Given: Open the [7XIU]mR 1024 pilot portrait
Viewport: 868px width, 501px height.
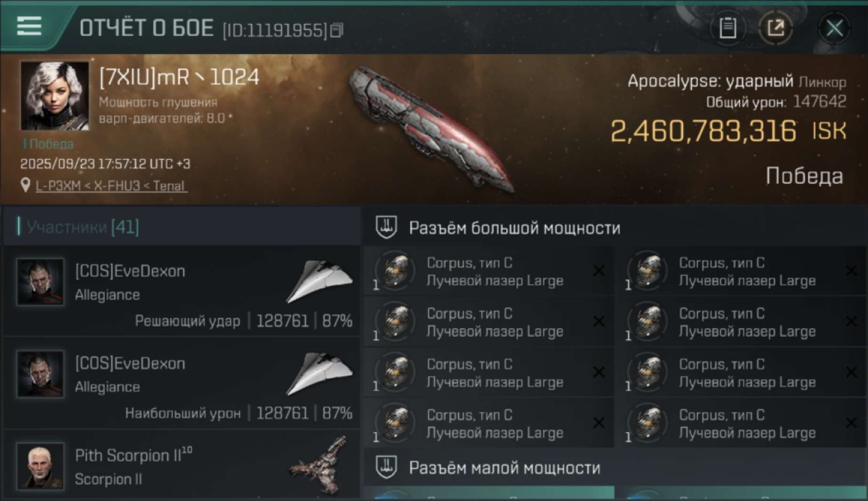Looking at the screenshot, I should [54, 96].
